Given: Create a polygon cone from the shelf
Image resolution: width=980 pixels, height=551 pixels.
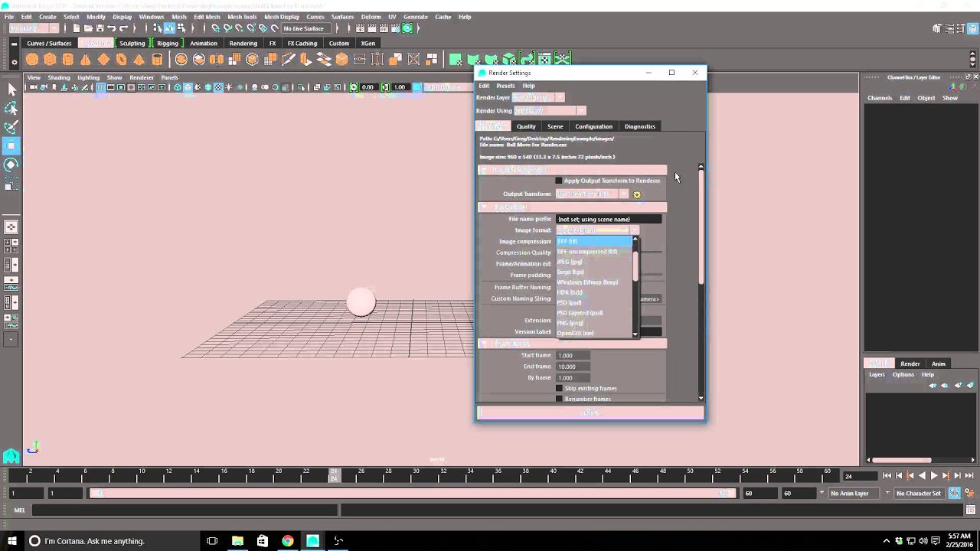Looking at the screenshot, I should (86, 59).
